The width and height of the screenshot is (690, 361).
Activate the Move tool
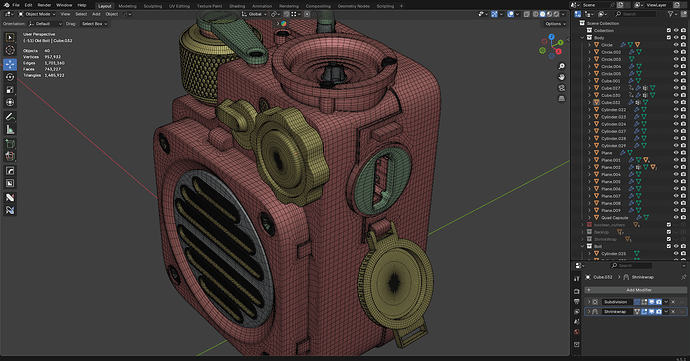pos(10,64)
